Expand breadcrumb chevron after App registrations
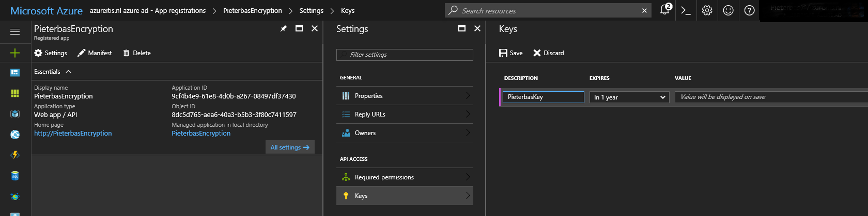 pyautogui.click(x=214, y=11)
